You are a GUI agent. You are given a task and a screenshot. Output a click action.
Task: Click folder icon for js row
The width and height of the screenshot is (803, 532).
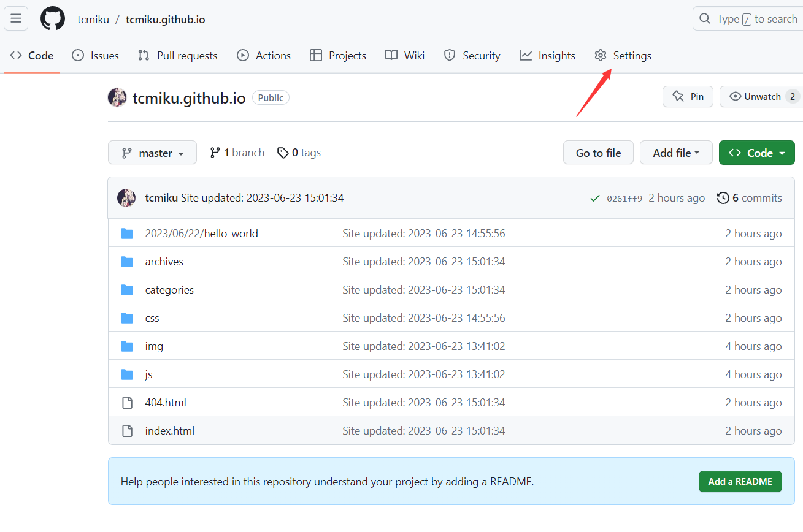(127, 374)
